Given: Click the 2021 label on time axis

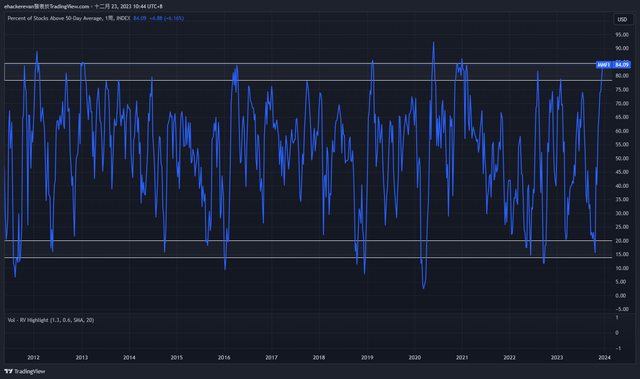Looking at the screenshot, I should click(462, 357).
